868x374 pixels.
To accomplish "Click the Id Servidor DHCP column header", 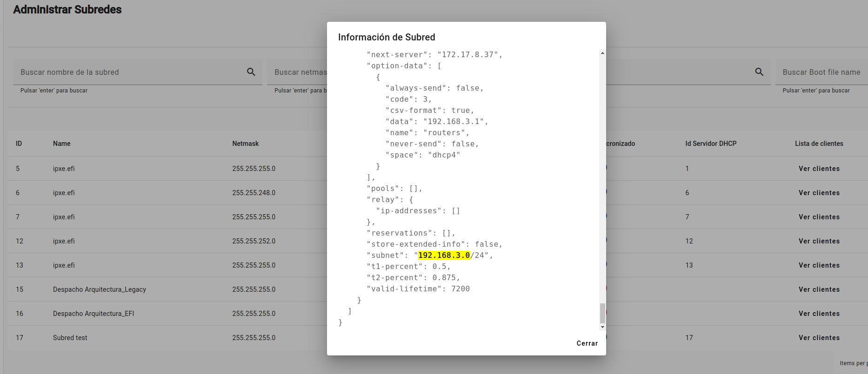I will tap(710, 144).
